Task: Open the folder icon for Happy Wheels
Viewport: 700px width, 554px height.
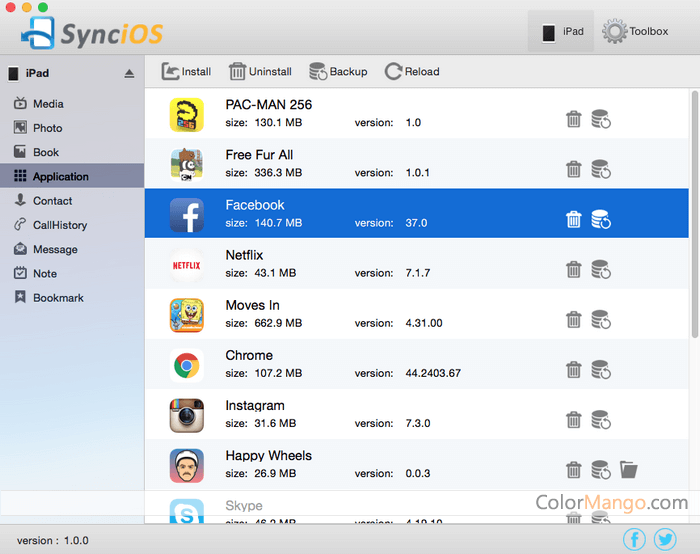Action: click(x=628, y=469)
